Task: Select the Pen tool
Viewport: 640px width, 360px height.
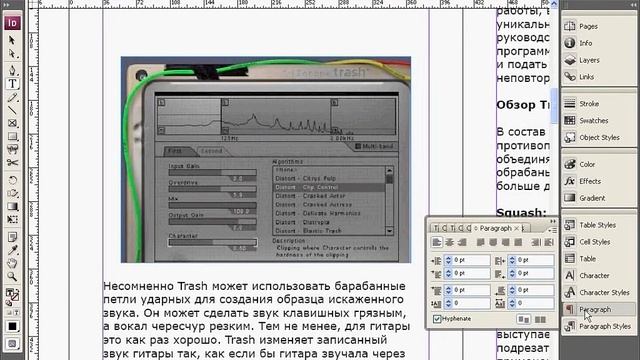Action: [x=12, y=70]
